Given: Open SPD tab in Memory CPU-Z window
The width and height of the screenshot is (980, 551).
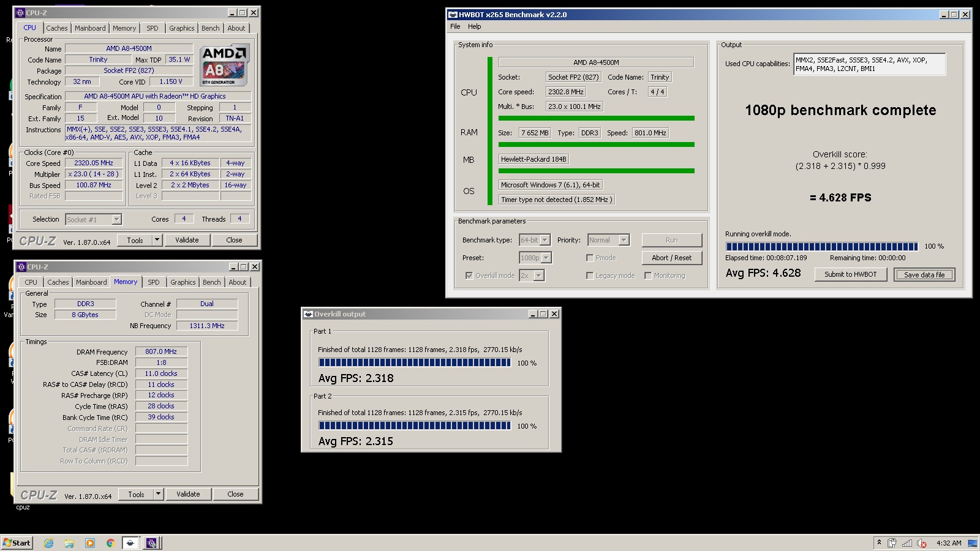Looking at the screenshot, I should tap(154, 282).
